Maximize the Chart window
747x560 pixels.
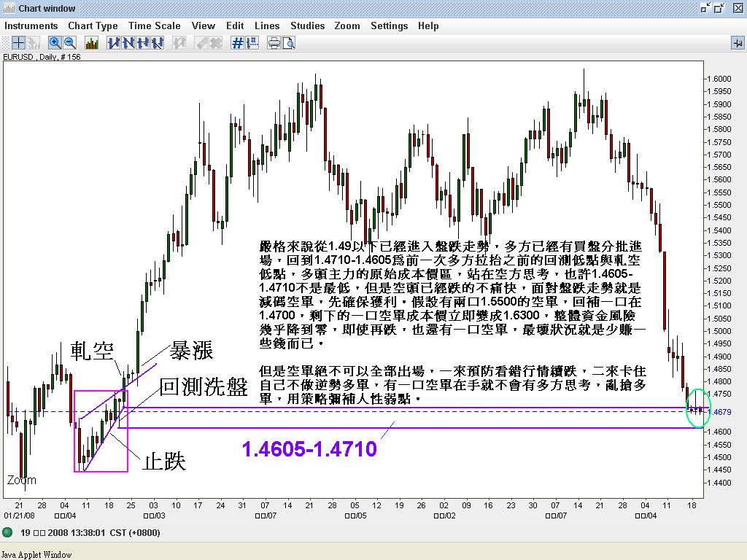[x=719, y=8]
